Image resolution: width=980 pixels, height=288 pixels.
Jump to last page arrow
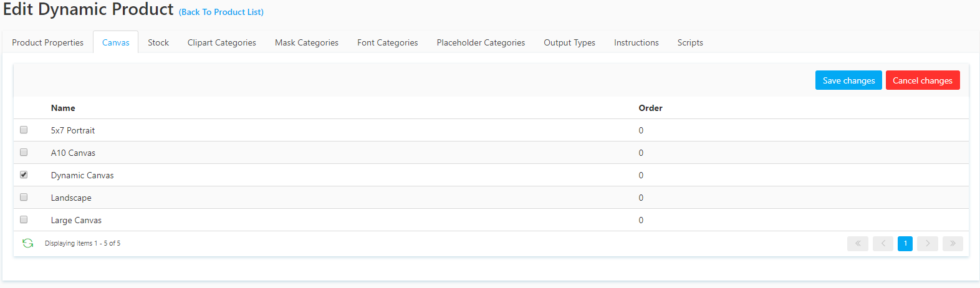pyautogui.click(x=953, y=244)
